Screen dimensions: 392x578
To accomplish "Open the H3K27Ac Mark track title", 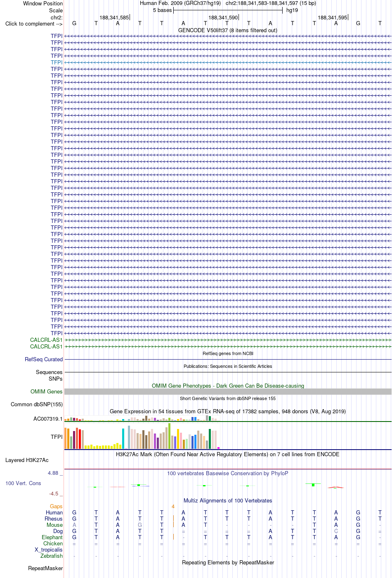I will pos(228,454).
